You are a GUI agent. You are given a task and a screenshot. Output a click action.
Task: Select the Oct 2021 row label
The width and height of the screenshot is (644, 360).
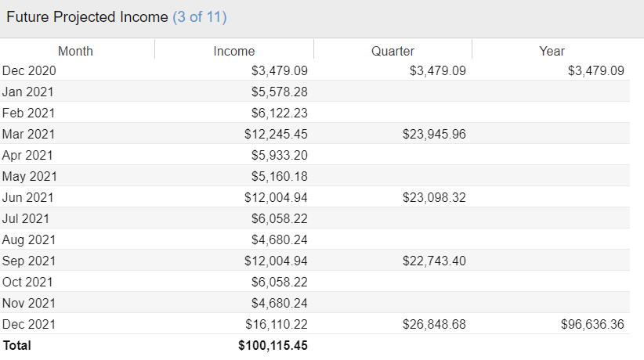(27, 282)
